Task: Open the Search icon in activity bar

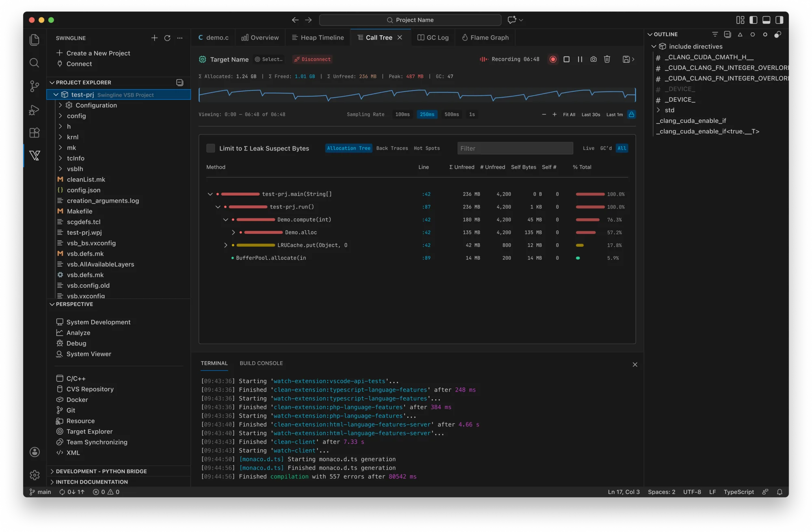Action: (35, 62)
